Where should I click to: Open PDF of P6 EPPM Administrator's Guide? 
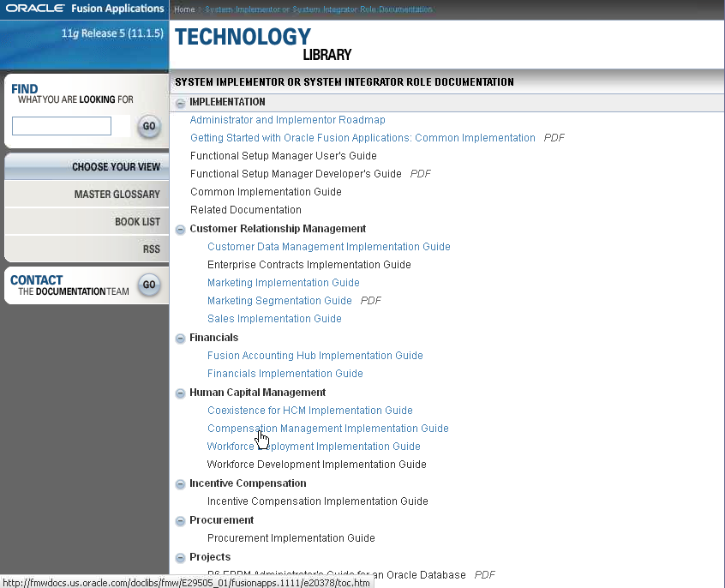click(x=484, y=575)
